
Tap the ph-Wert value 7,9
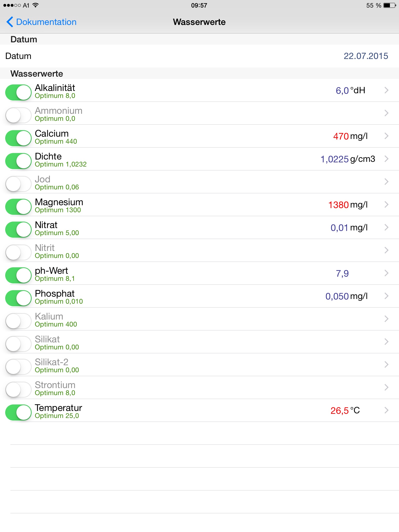pos(342,274)
